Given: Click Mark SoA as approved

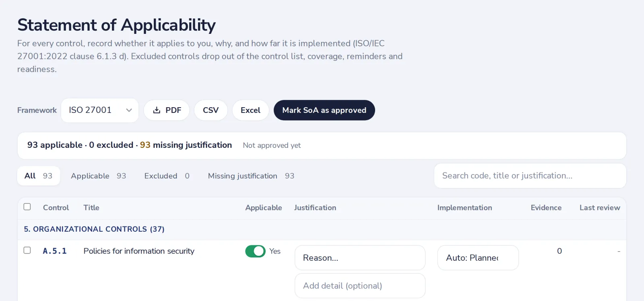Looking at the screenshot, I should pyautogui.click(x=324, y=110).
